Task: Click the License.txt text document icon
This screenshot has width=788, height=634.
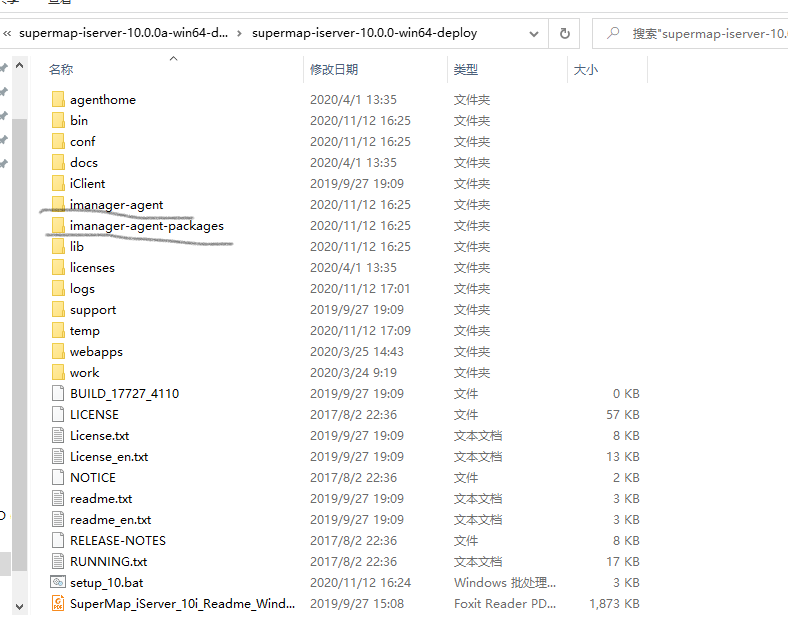Action: (58, 436)
